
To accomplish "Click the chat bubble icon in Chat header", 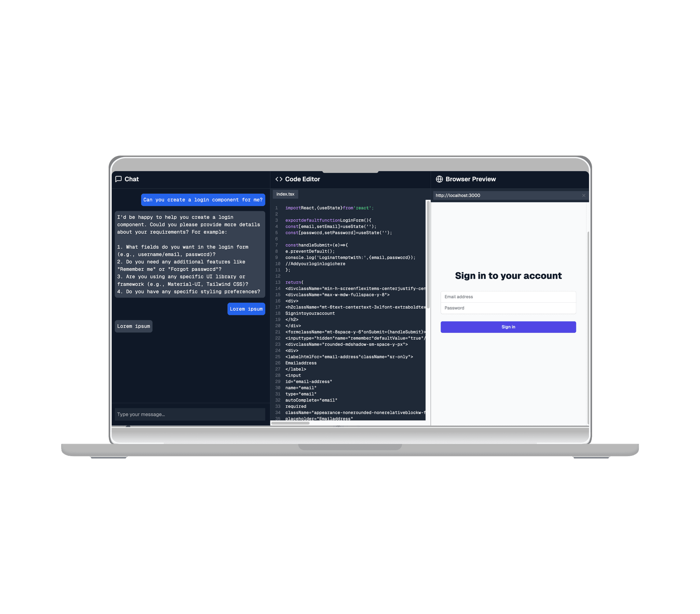I will (x=117, y=179).
